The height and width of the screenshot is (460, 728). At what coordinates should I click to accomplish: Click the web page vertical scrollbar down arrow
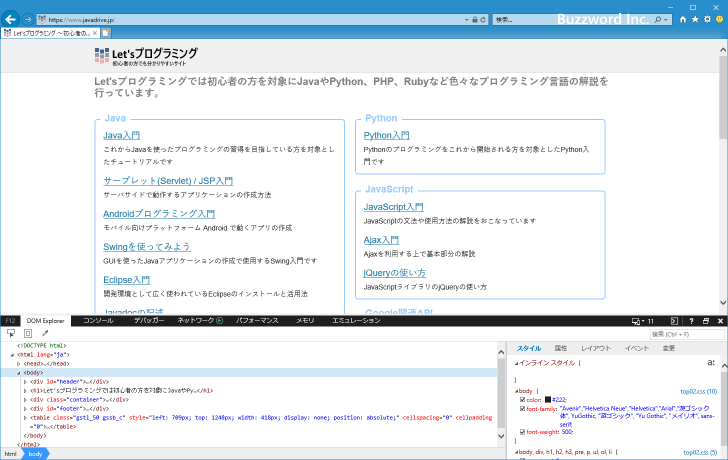pos(723,303)
